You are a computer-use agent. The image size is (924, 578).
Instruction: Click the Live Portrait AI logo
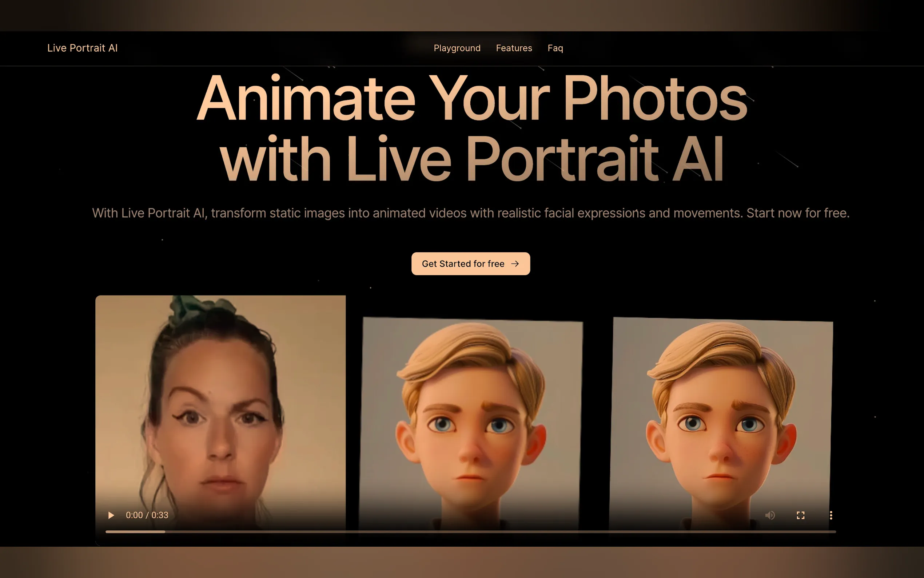pyautogui.click(x=82, y=48)
